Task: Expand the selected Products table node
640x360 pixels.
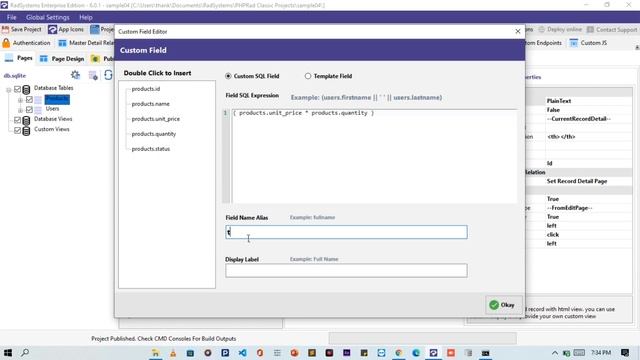Action: pos(20,100)
